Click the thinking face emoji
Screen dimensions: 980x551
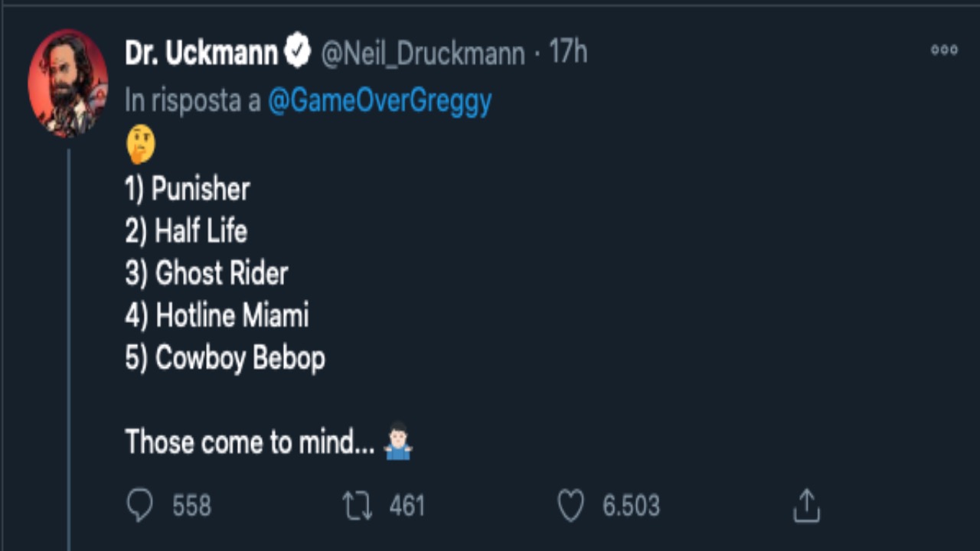pos(141,145)
